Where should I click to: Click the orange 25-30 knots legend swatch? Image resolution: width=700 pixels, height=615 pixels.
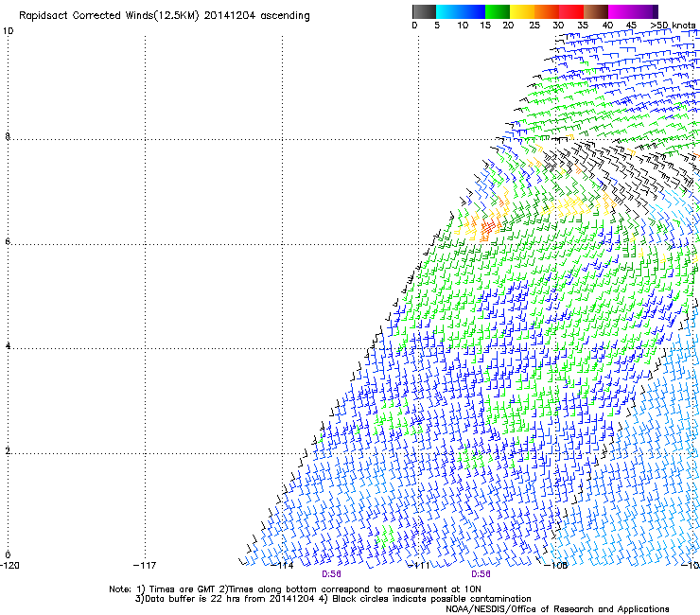tap(547, 11)
